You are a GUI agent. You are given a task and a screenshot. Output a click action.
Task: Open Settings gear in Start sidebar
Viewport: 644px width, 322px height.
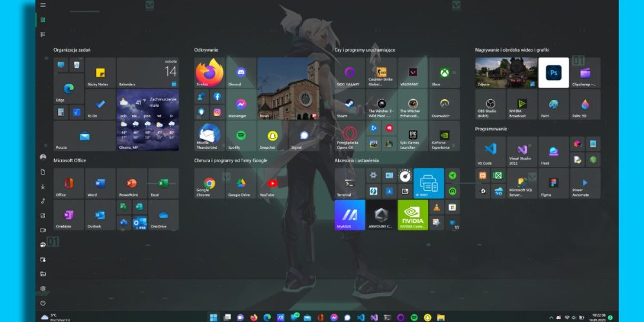click(43, 289)
